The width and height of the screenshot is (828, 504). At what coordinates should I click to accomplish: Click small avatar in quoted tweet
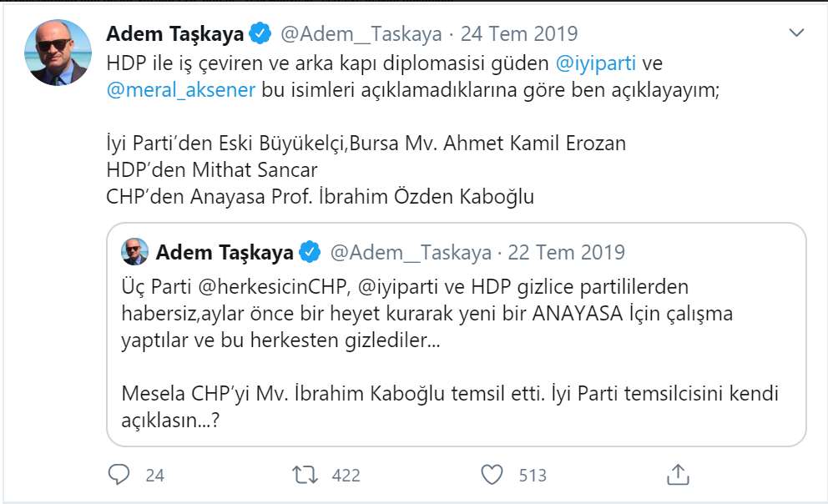coord(135,252)
